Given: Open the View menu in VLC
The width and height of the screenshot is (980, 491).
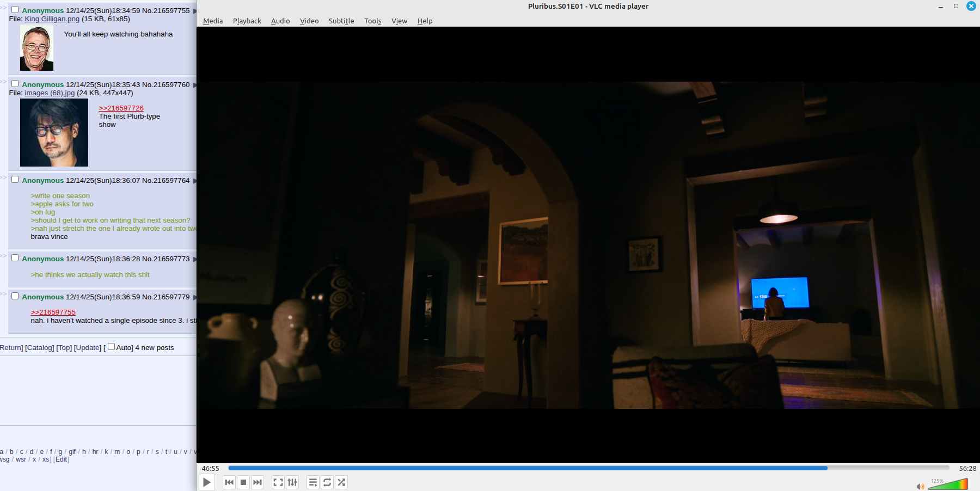Looking at the screenshot, I should tap(399, 21).
